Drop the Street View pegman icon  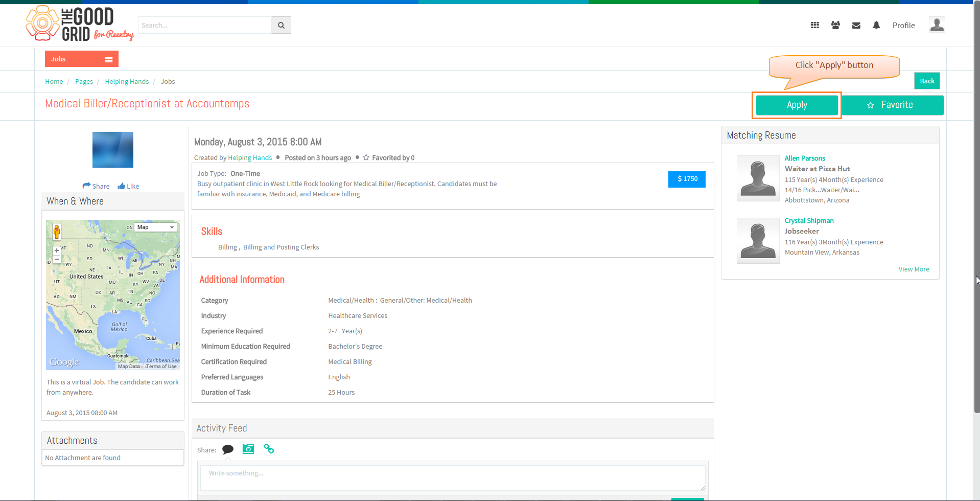(57, 232)
